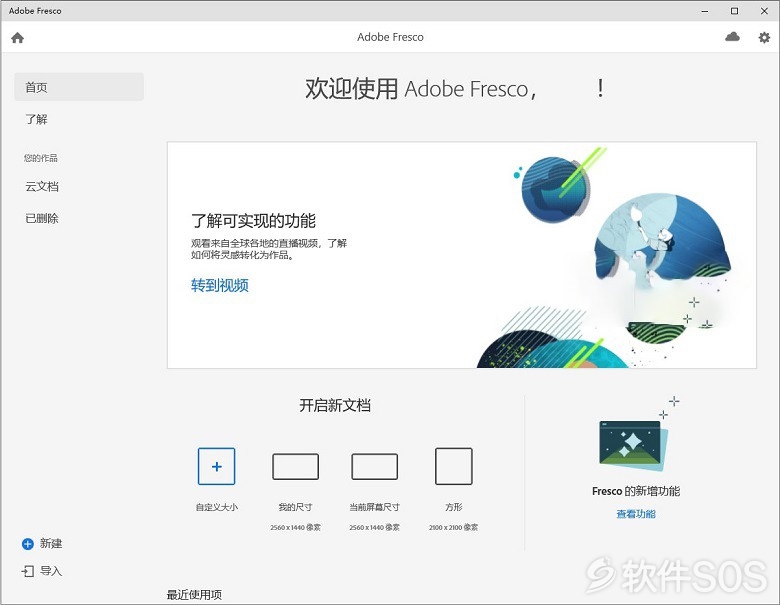780x605 pixels.
Task: Click the import arrow icon next to 导入
Action: [28, 571]
